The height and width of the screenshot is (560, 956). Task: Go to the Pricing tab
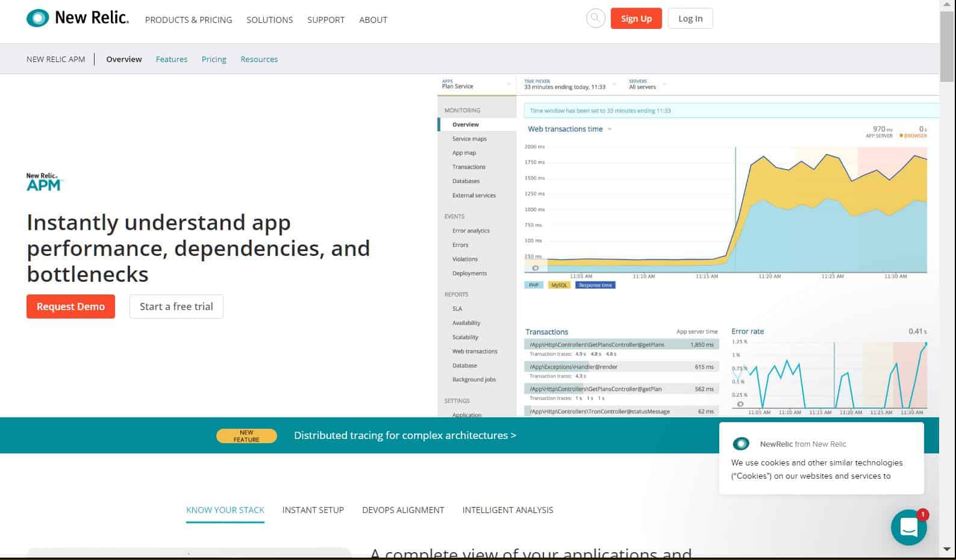point(214,59)
